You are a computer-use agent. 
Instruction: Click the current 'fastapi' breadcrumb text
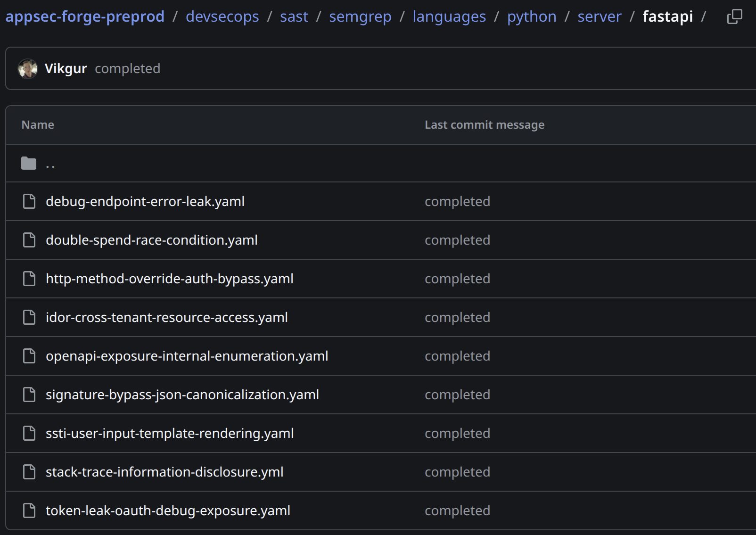click(x=668, y=16)
